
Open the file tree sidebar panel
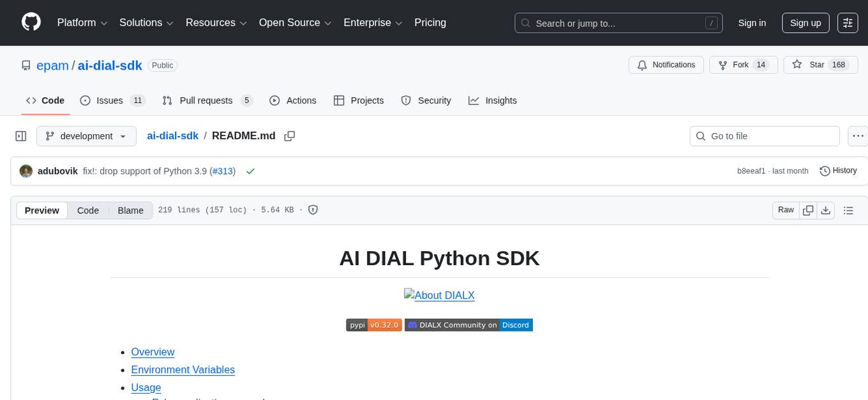pos(20,135)
